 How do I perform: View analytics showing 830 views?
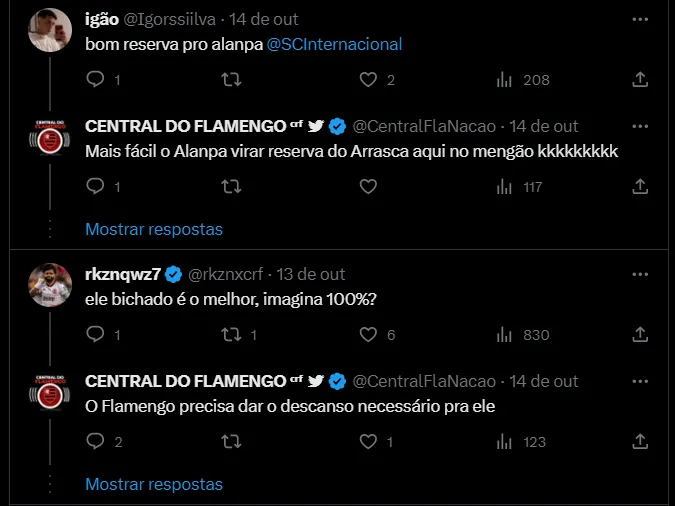tap(505, 335)
